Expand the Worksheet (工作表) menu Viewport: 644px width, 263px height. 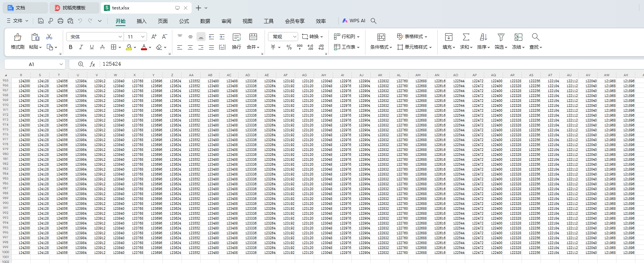(x=347, y=47)
